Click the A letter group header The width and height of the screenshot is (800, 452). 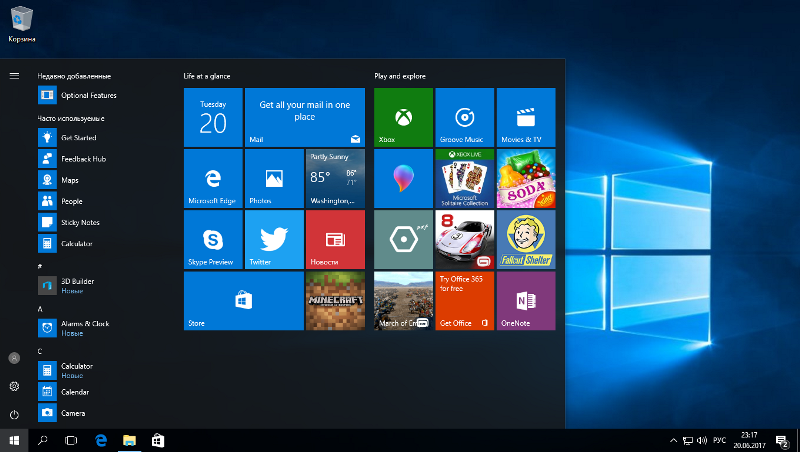point(40,309)
